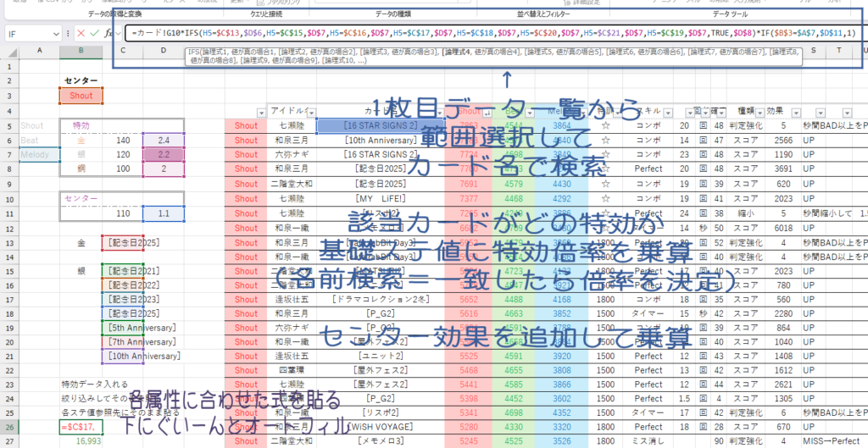Screen dimensions: 868x448
Task: Click the formula bar options dots
Action: point(70,33)
